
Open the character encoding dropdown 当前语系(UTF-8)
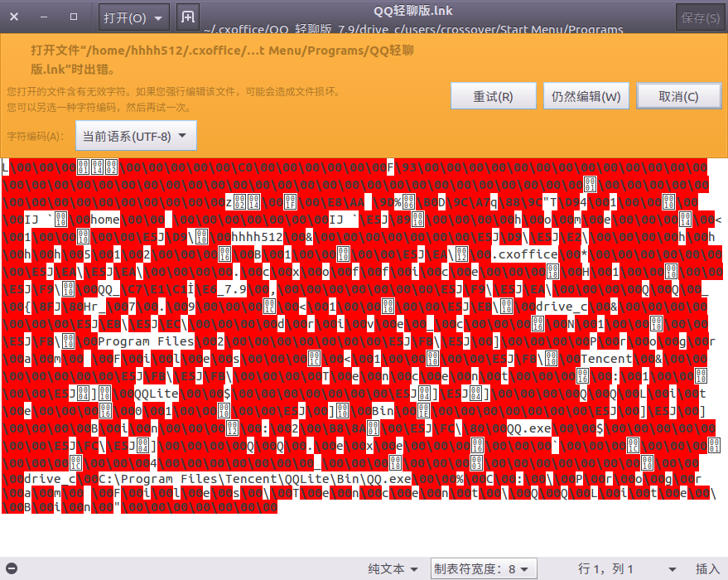(136, 136)
